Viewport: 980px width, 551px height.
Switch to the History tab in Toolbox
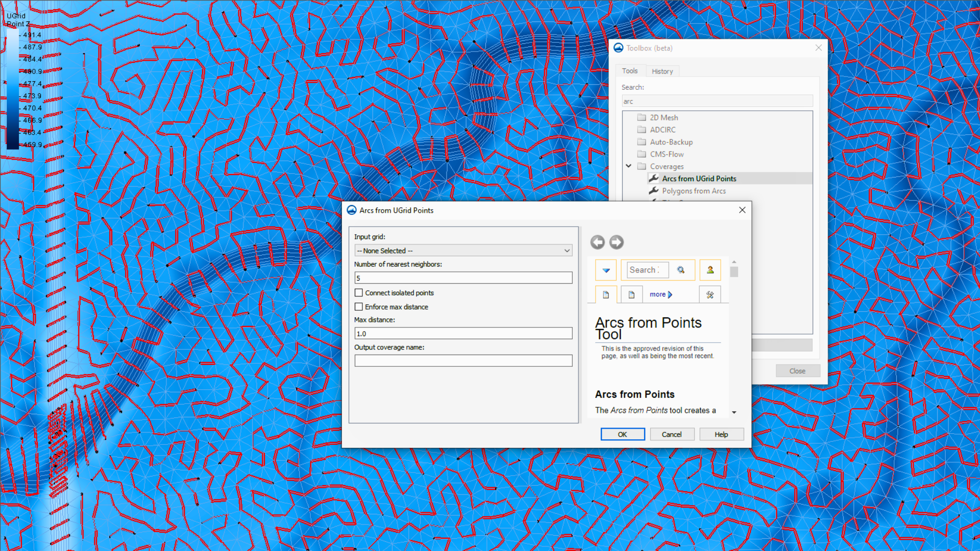point(663,71)
